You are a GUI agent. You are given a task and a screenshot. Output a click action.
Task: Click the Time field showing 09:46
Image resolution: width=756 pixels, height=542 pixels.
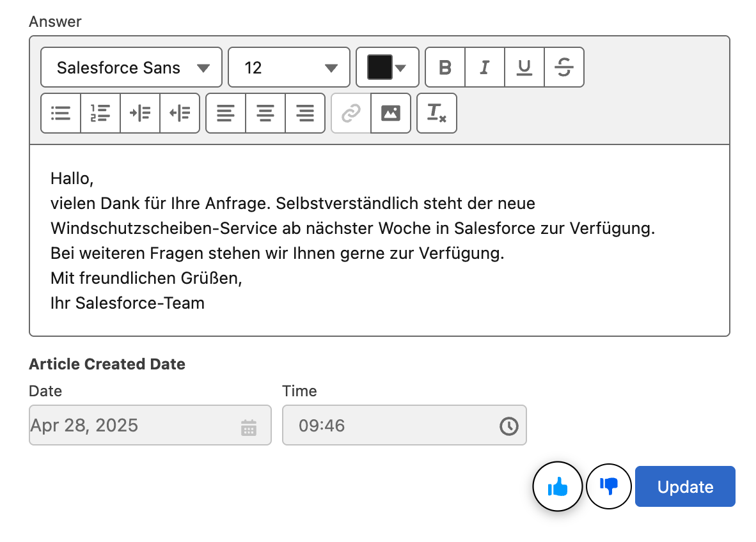(404, 426)
